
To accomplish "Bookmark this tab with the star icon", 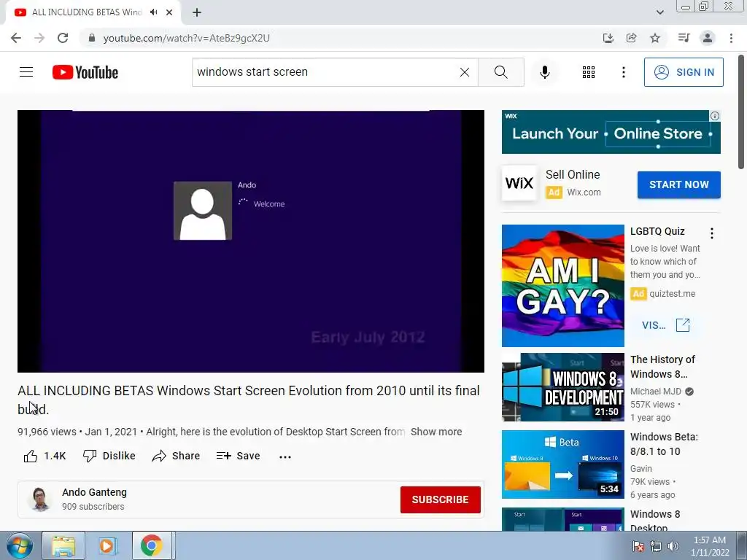I will pyautogui.click(x=655, y=38).
